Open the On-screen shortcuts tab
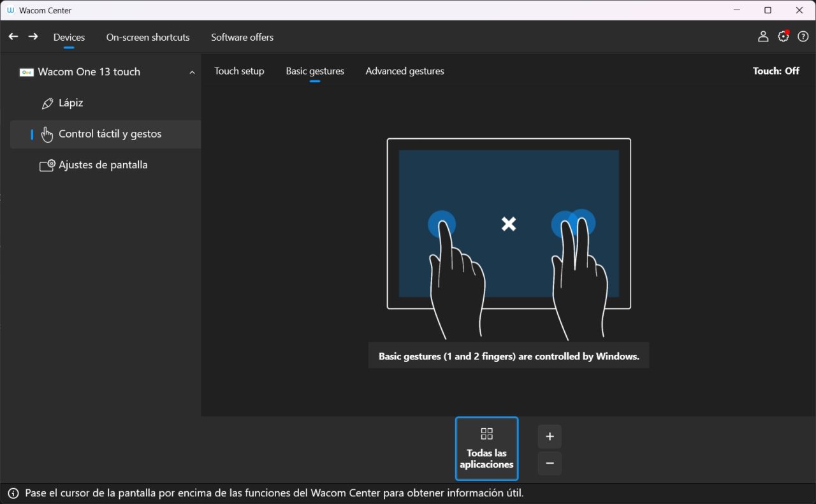Image resolution: width=816 pixels, height=504 pixels. pyautogui.click(x=148, y=37)
